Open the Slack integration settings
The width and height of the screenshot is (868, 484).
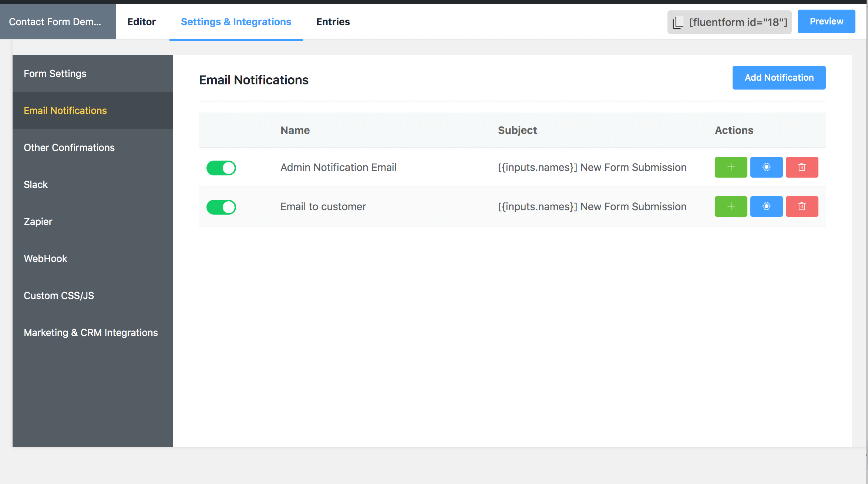coord(36,185)
